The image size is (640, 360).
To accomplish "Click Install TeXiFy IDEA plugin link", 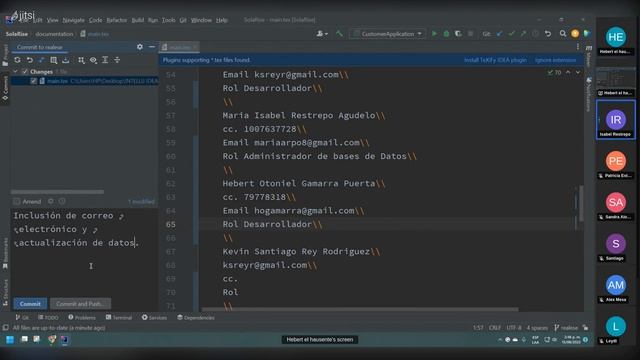I will coord(495,60).
